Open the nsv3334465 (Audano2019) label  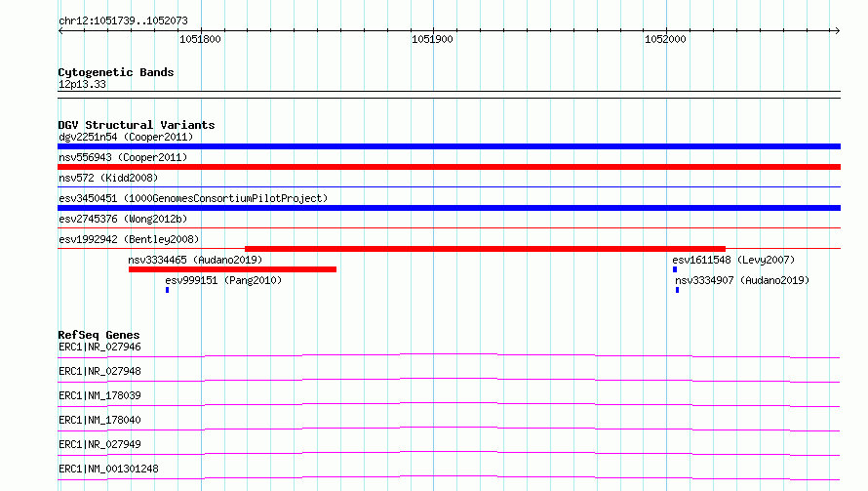(195, 260)
